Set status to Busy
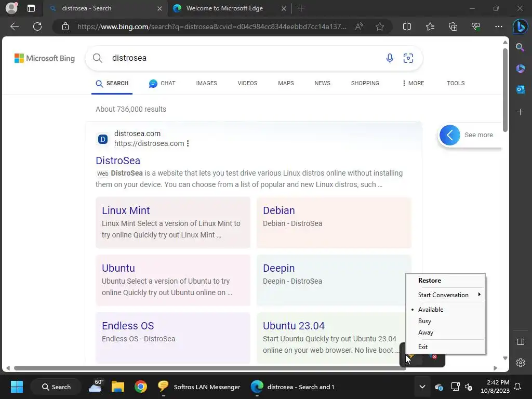The width and height of the screenshot is (532, 399). tap(446, 321)
